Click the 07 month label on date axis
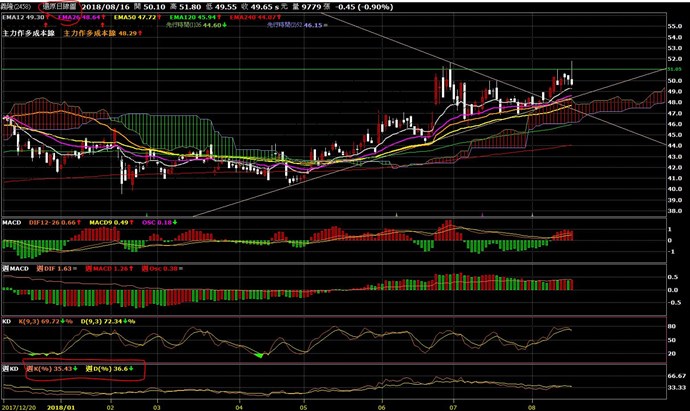The width and height of the screenshot is (690, 411). coord(453,407)
